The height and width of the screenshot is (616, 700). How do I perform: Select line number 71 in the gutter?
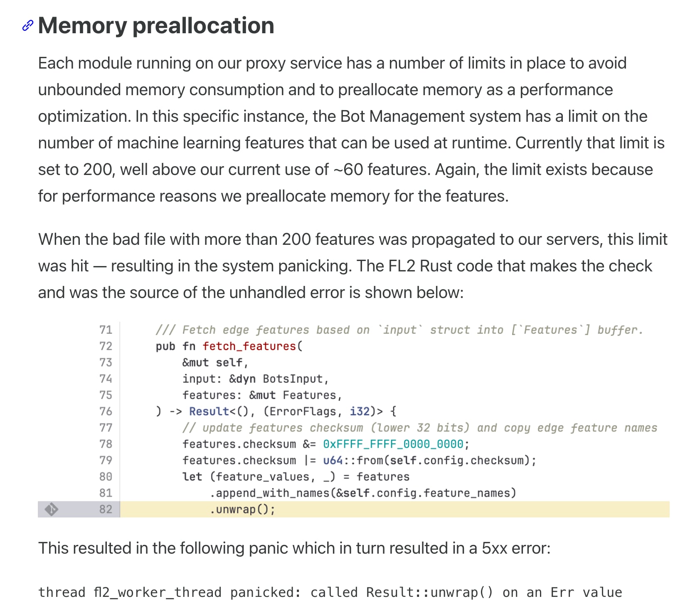106,330
